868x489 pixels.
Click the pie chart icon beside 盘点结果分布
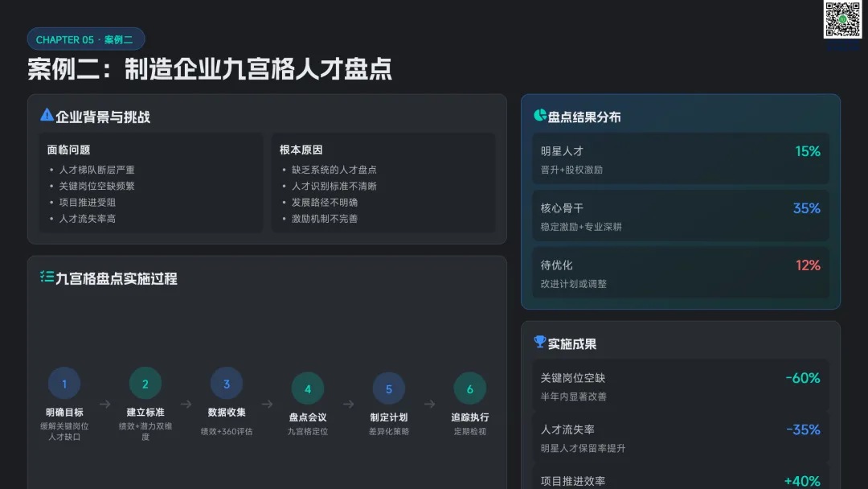540,115
